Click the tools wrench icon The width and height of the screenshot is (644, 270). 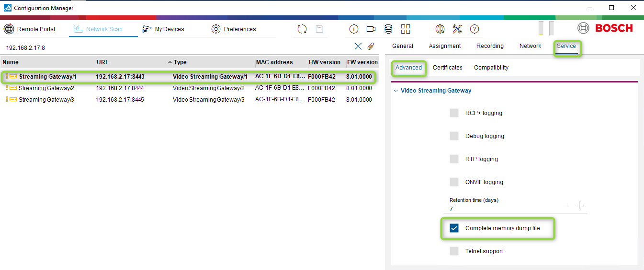tap(457, 29)
